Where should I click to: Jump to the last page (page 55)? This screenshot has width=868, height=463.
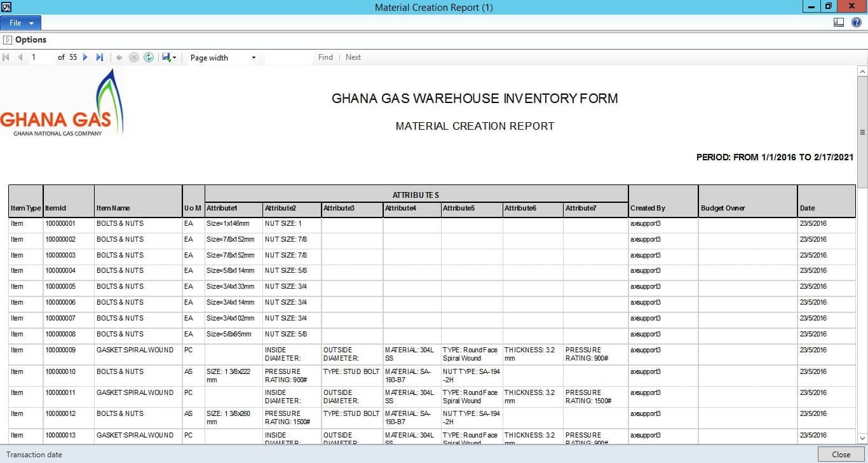click(100, 57)
